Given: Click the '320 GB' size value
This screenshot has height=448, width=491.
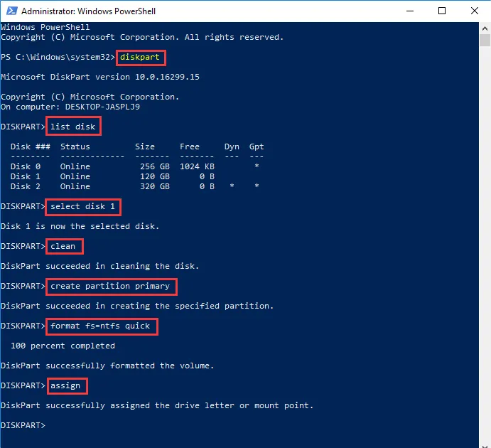Looking at the screenshot, I should (x=155, y=186).
